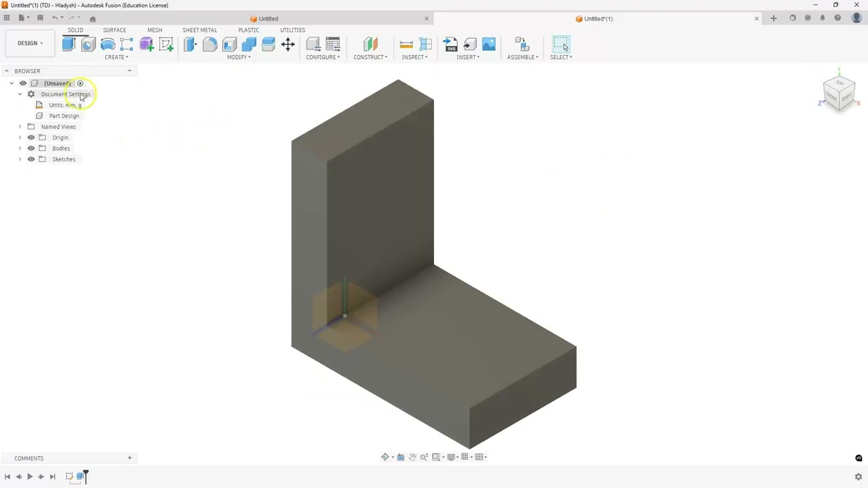Click the Undo arrow
868x488 pixels.
tap(56, 18)
